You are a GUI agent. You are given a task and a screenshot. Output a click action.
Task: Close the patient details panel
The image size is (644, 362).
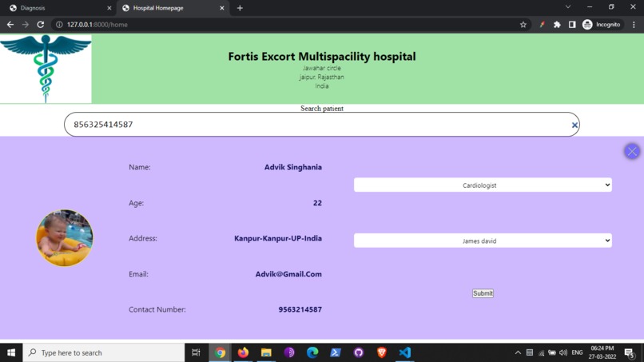(632, 151)
